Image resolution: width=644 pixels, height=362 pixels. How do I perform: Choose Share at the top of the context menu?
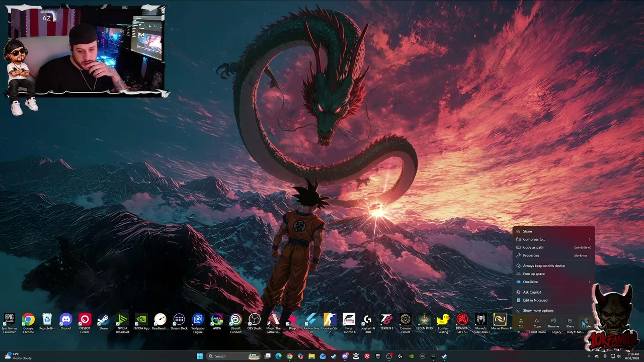pyautogui.click(x=553, y=231)
